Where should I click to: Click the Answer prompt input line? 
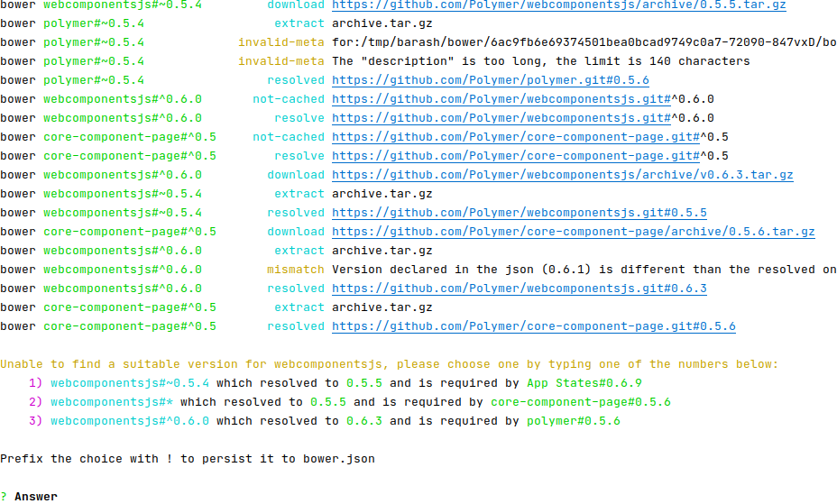pos(29,497)
